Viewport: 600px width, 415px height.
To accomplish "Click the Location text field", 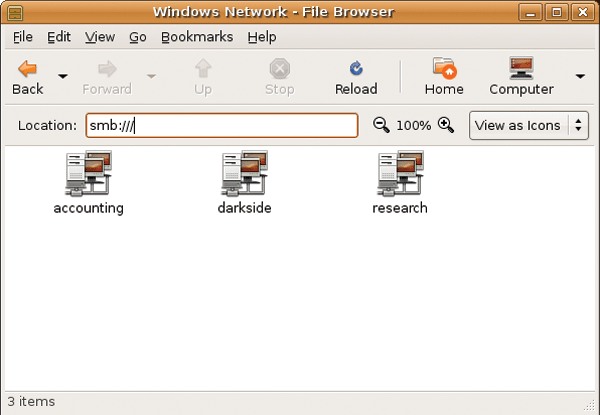I will [220, 125].
